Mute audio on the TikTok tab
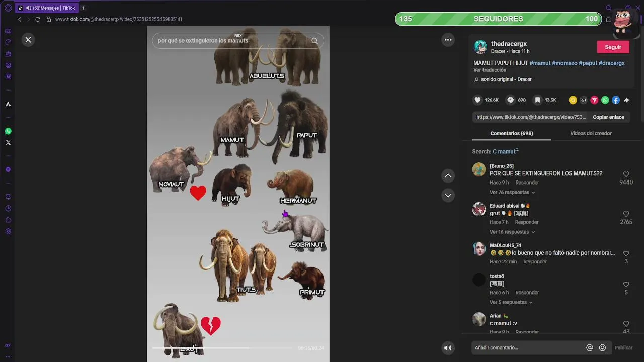Screen dimensions: 644x362 29,8
